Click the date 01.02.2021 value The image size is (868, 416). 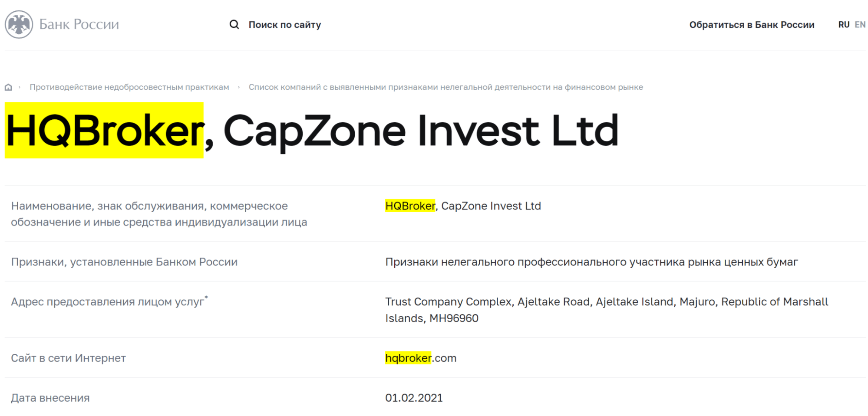414,398
